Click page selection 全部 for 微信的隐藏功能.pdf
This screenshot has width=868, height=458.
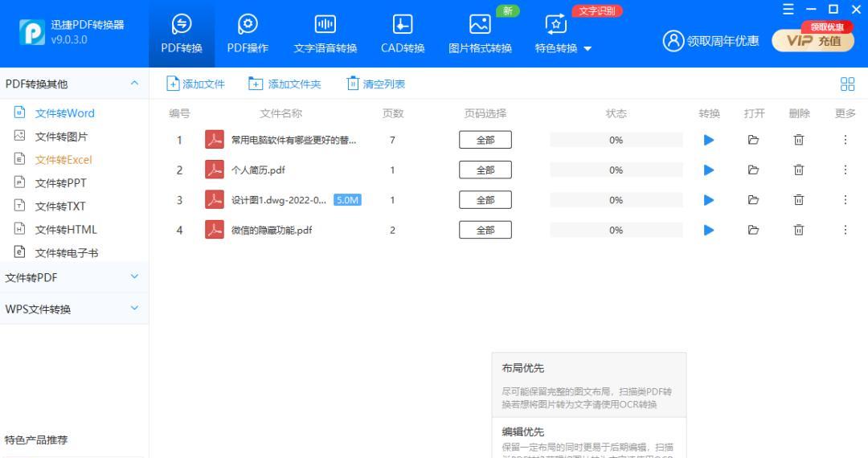[485, 230]
